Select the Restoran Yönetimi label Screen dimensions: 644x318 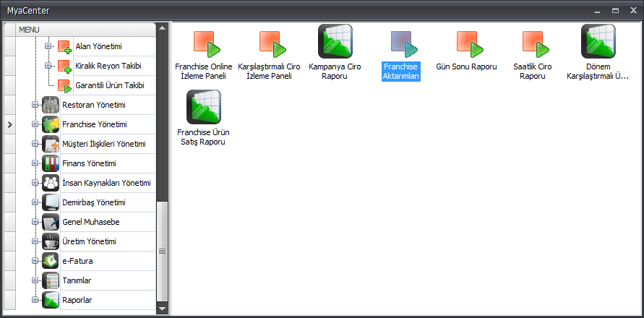click(x=94, y=105)
